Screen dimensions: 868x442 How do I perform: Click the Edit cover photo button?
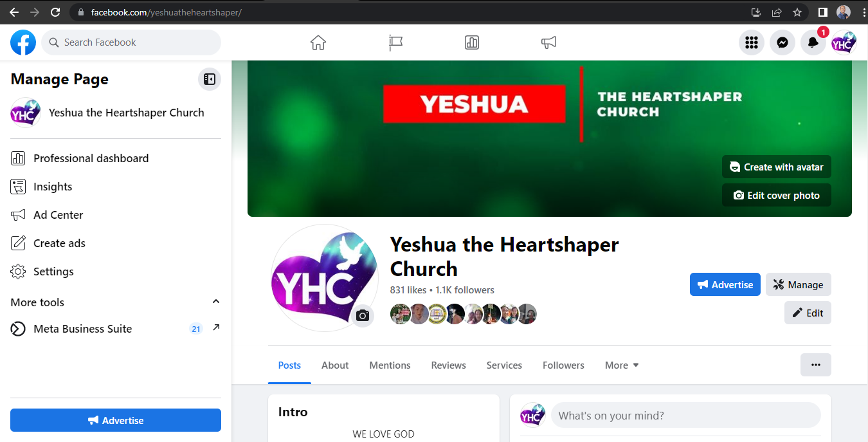coord(777,195)
